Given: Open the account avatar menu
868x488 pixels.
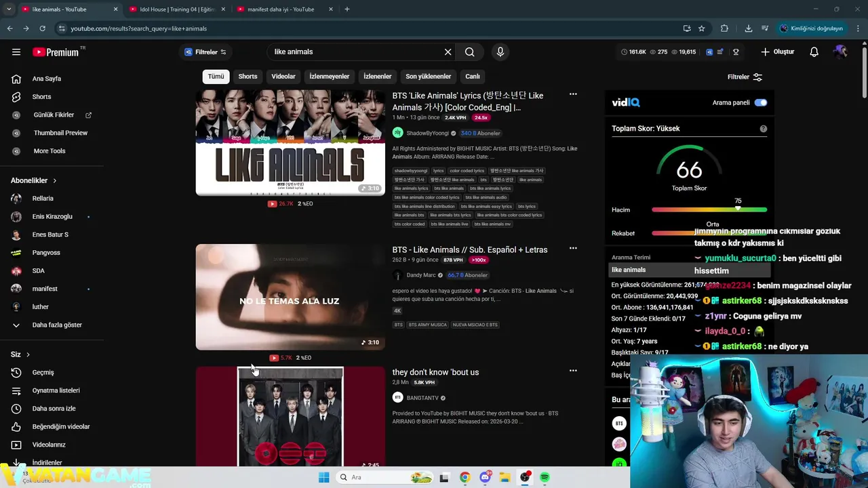Looking at the screenshot, I should (x=841, y=52).
